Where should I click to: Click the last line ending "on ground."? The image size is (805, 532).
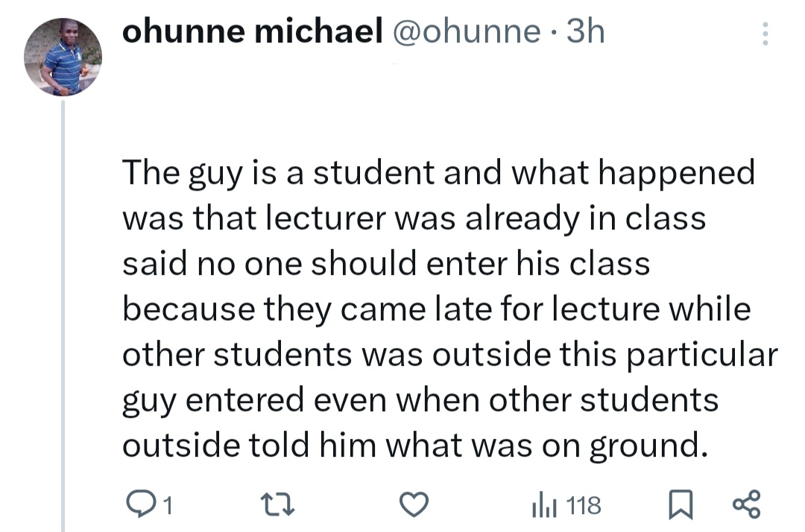point(414,446)
